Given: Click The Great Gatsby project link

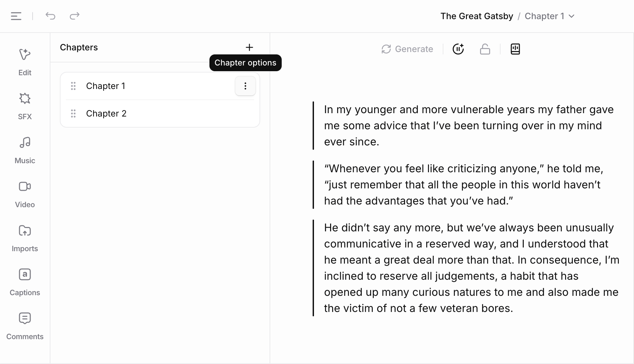Looking at the screenshot, I should (477, 16).
